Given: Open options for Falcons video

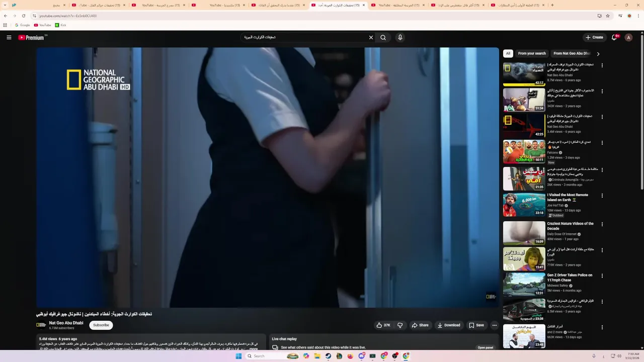Looking at the screenshot, I should [602, 143].
